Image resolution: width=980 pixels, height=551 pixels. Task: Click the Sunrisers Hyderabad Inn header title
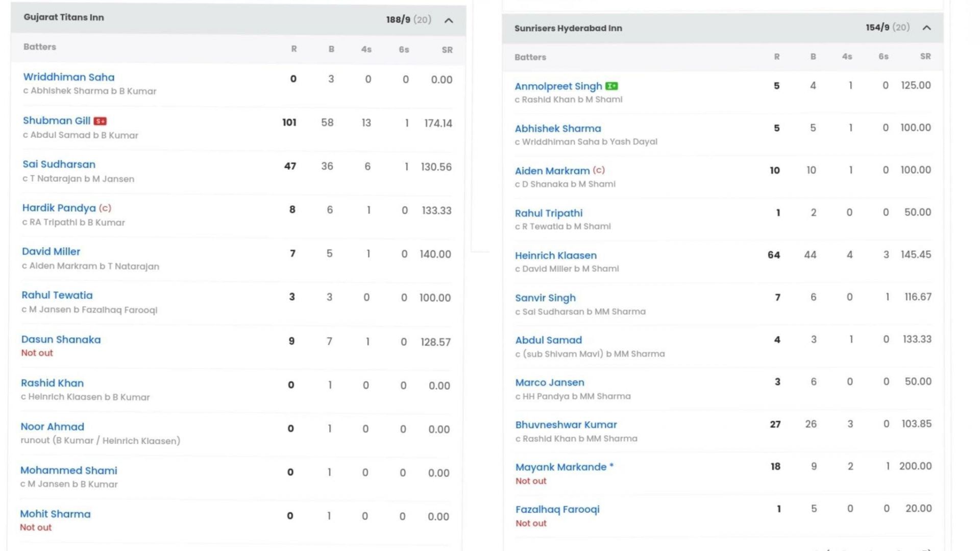point(568,28)
